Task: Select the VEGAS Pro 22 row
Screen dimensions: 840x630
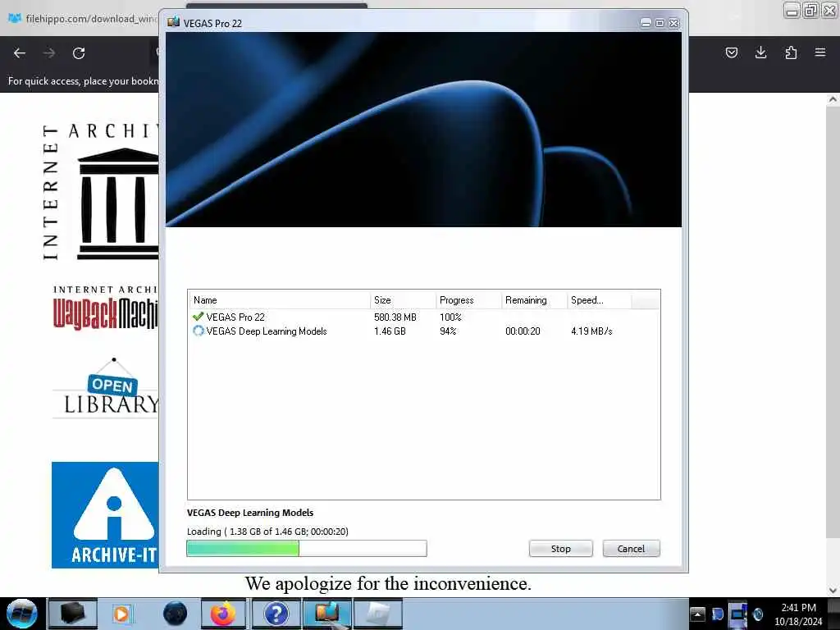Action: point(423,317)
